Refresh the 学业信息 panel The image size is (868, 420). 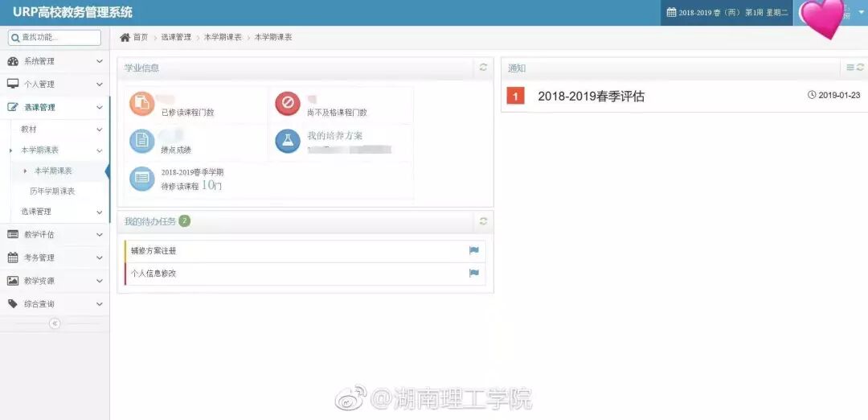483,67
